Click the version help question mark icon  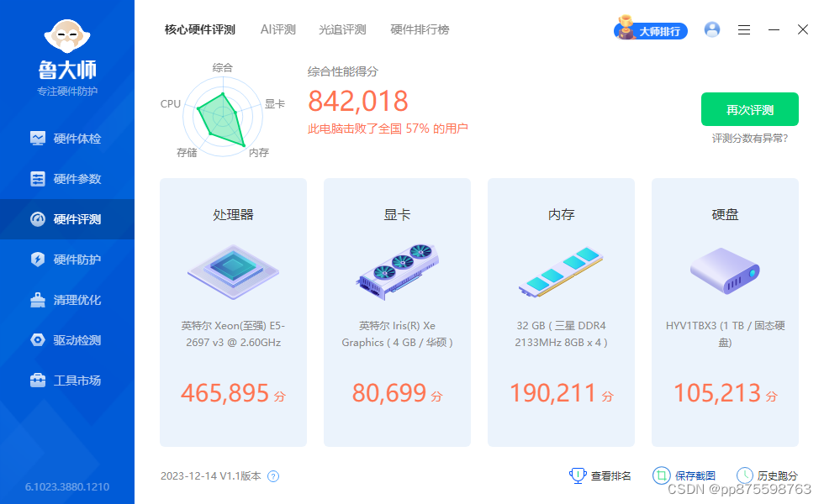[273, 476]
